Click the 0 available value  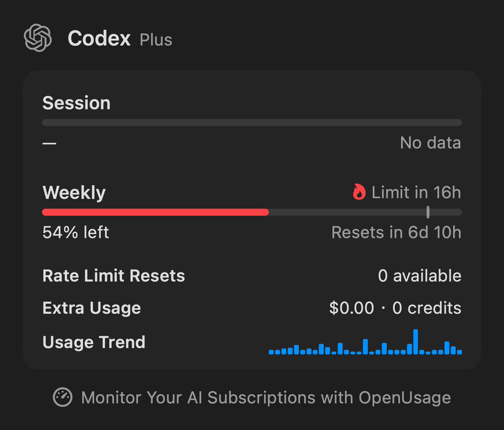[420, 276]
